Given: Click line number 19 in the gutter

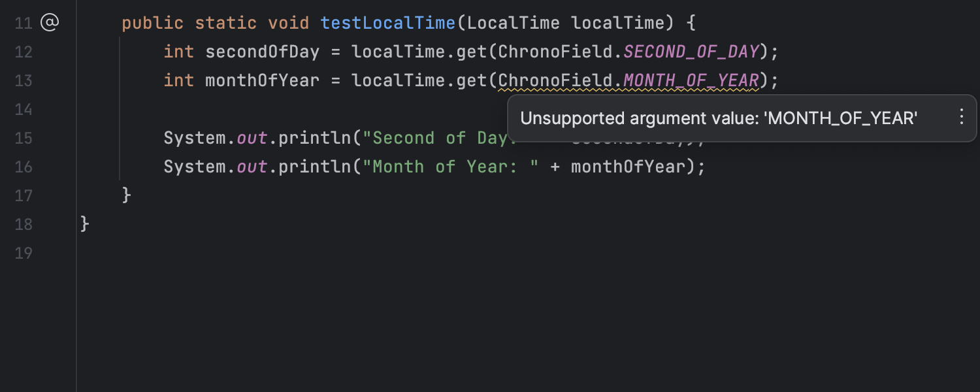Looking at the screenshot, I should coord(24,253).
